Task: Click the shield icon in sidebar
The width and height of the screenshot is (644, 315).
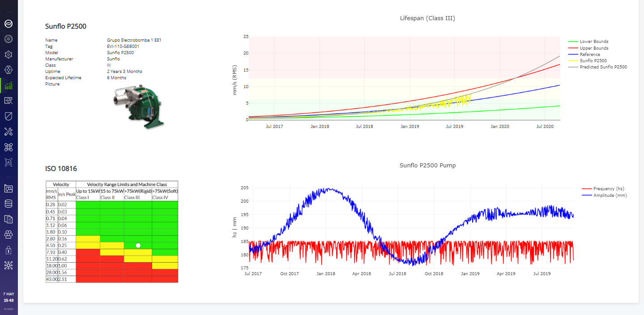Action: tap(8, 116)
